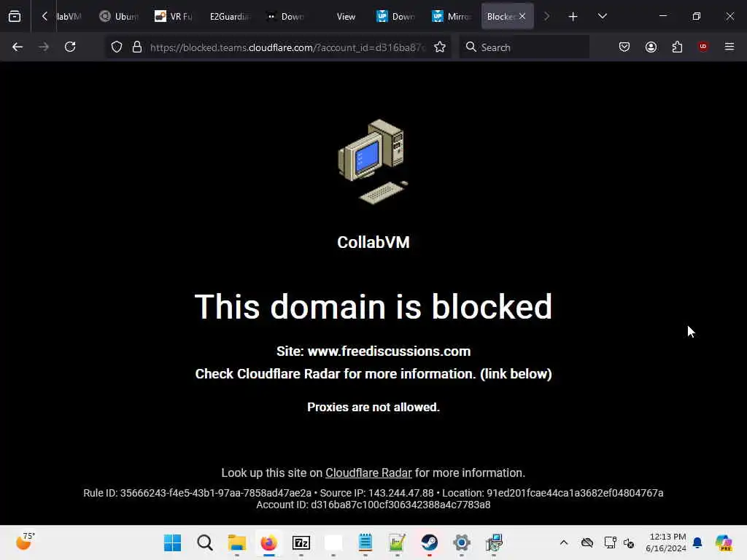
Task: Switch to the E2Guardian tab
Action: coord(228,16)
